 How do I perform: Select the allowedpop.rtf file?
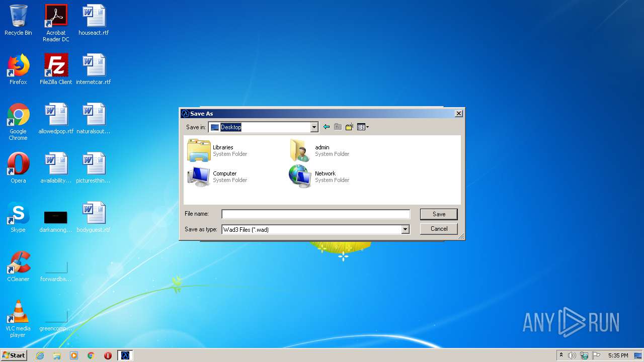click(56, 119)
